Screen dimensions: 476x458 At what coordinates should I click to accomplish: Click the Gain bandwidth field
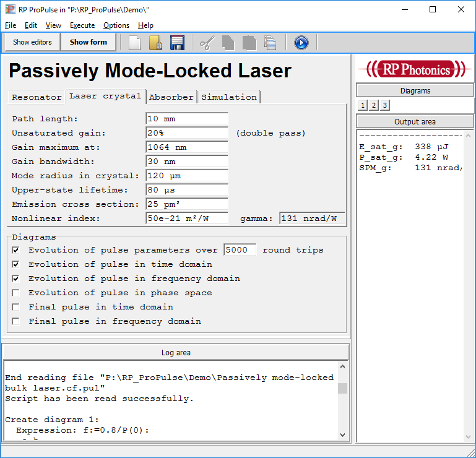pyautogui.click(x=187, y=162)
